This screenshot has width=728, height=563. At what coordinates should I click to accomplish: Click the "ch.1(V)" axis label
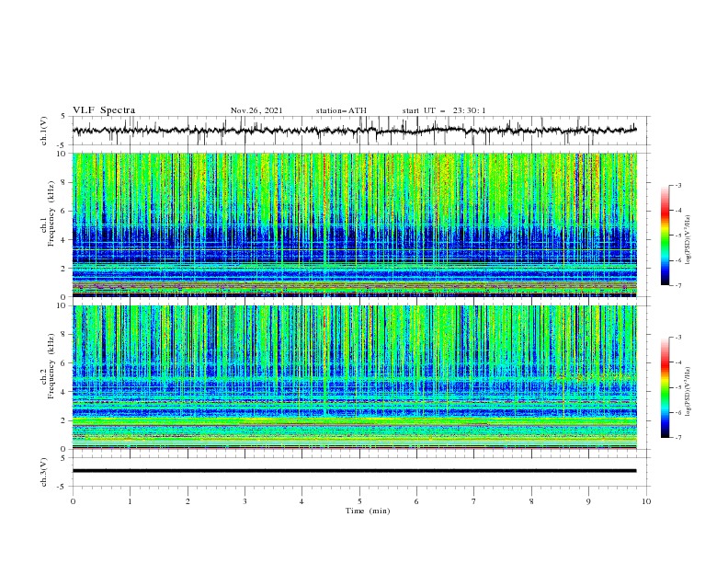44,131
